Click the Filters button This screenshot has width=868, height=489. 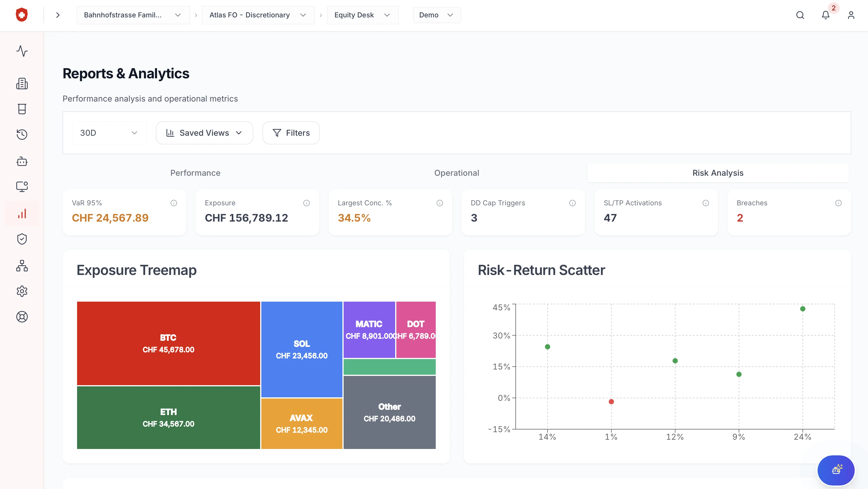pyautogui.click(x=291, y=133)
